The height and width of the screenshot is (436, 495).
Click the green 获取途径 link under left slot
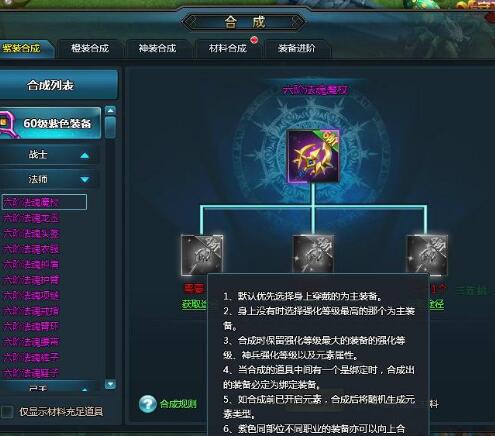(x=195, y=304)
